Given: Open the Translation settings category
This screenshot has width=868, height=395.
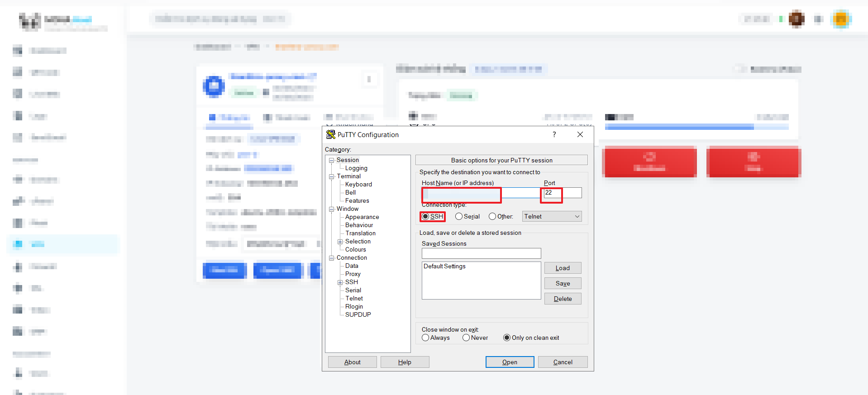Looking at the screenshot, I should click(x=360, y=233).
